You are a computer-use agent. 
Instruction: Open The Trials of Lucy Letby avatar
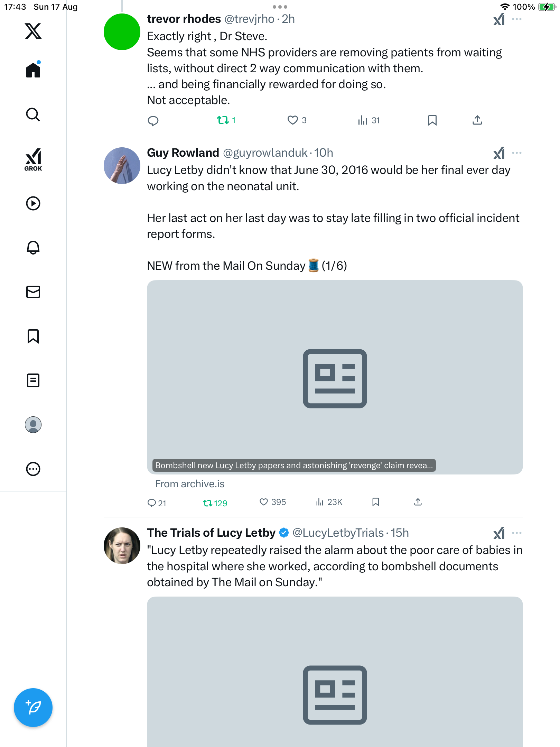[122, 546]
